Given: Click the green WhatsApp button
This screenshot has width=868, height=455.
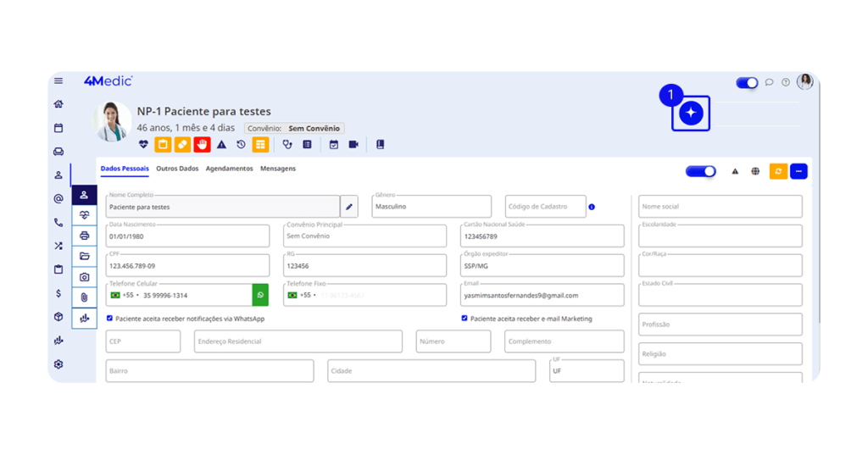Looking at the screenshot, I should [x=260, y=295].
